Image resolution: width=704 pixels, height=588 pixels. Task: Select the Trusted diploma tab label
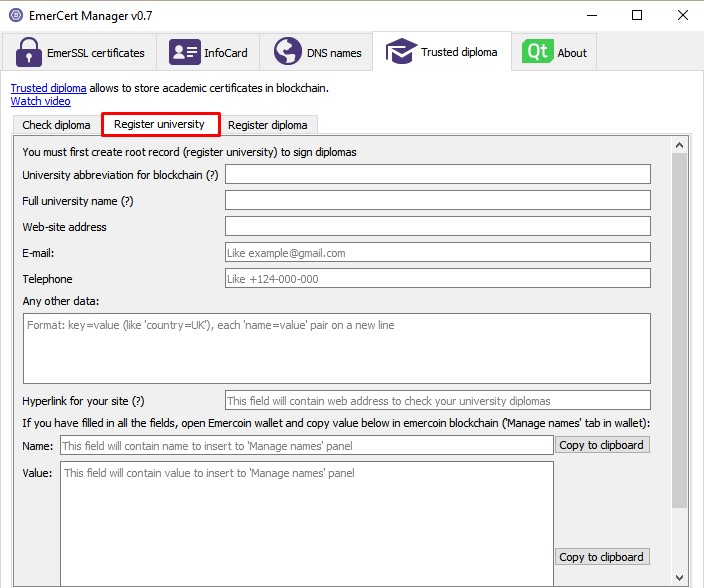[459, 52]
